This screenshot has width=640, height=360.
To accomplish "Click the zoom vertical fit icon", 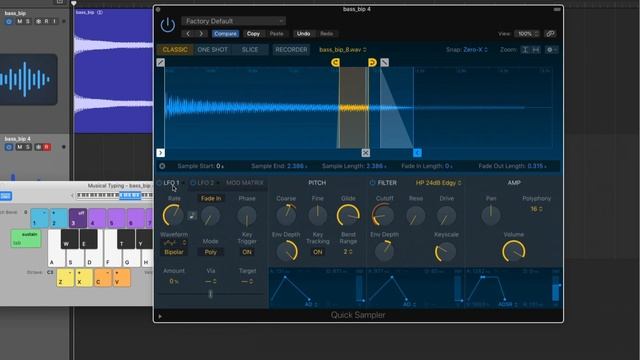I will point(525,50).
